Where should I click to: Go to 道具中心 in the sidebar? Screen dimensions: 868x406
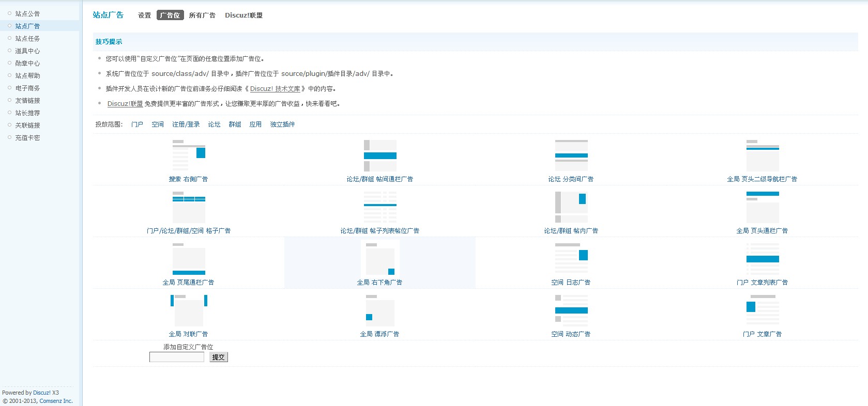click(x=27, y=51)
